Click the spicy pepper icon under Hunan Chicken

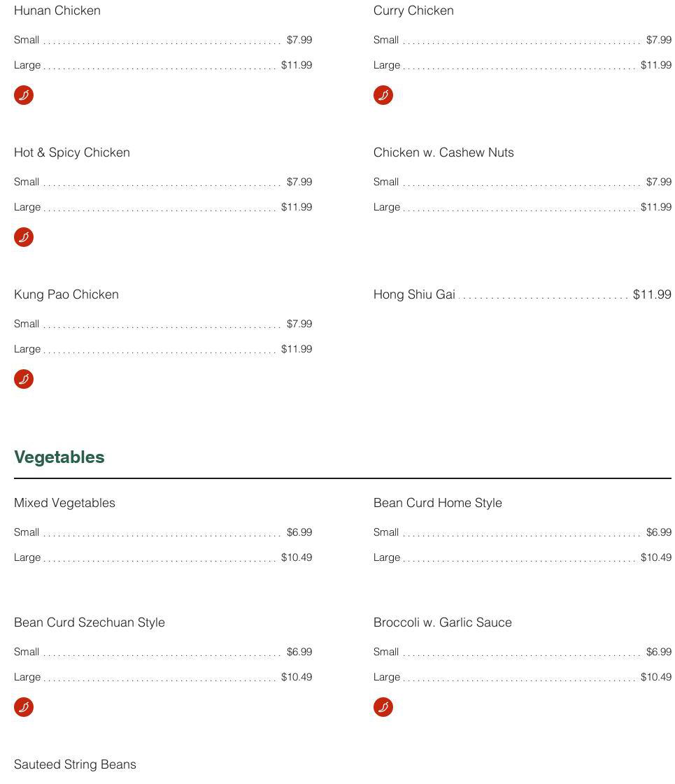24,95
